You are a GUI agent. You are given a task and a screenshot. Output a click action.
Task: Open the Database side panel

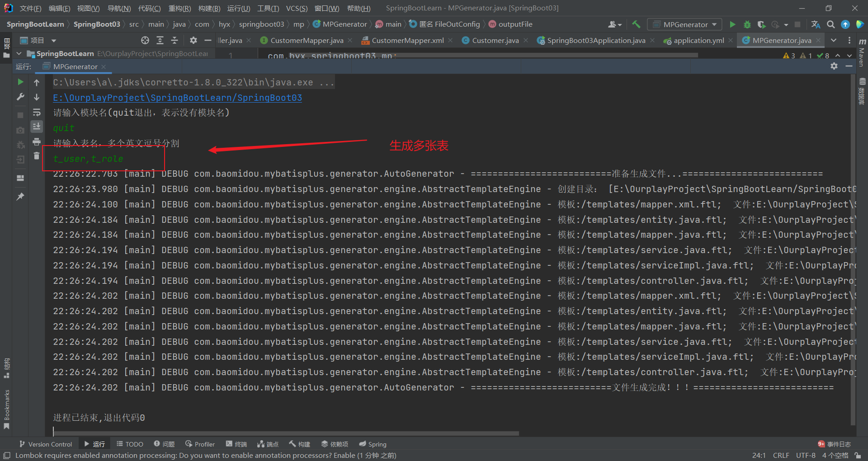pos(862,92)
